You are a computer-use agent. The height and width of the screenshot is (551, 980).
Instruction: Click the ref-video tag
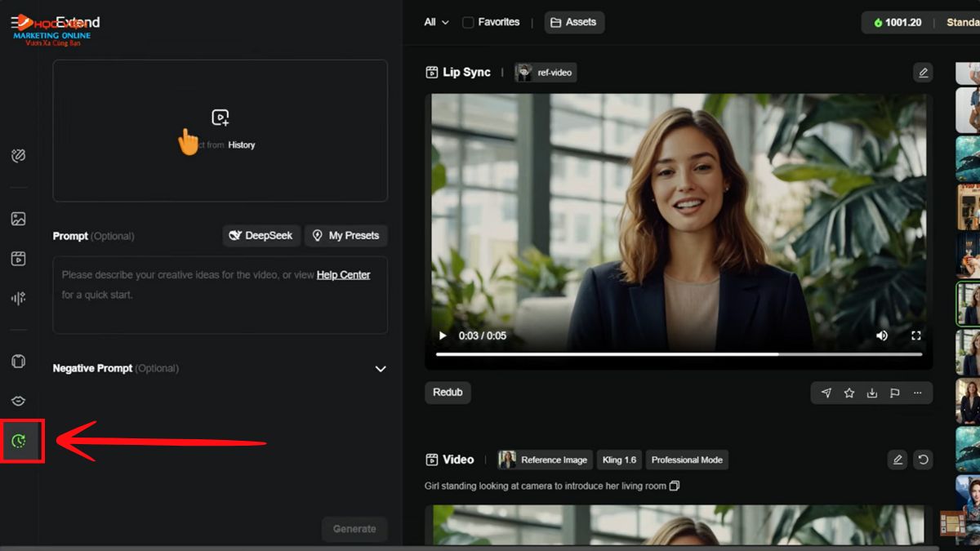point(546,73)
